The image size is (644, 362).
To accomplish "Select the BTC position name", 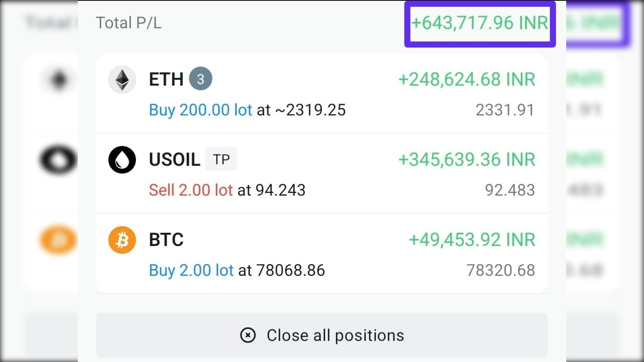I will point(166,240).
